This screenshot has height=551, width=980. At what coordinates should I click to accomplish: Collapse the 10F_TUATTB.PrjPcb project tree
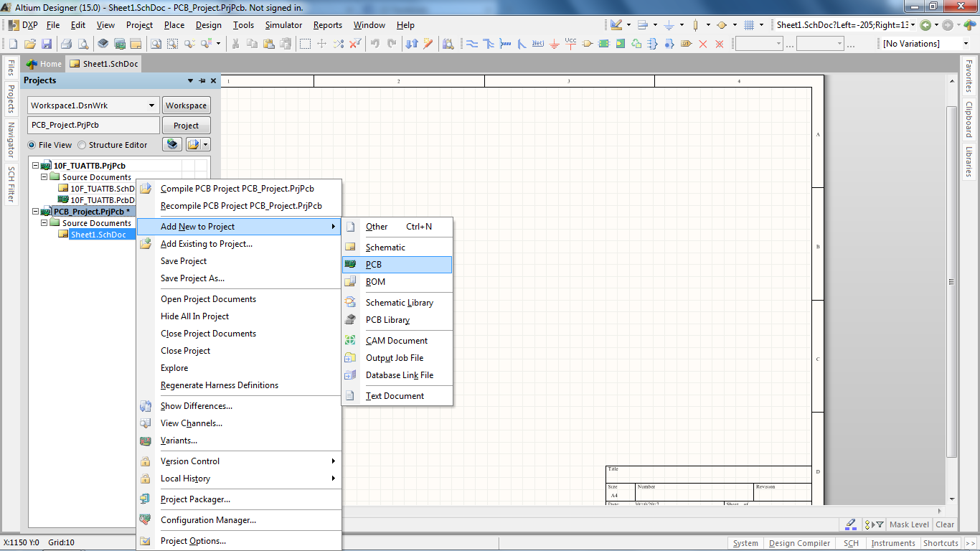[x=35, y=166]
